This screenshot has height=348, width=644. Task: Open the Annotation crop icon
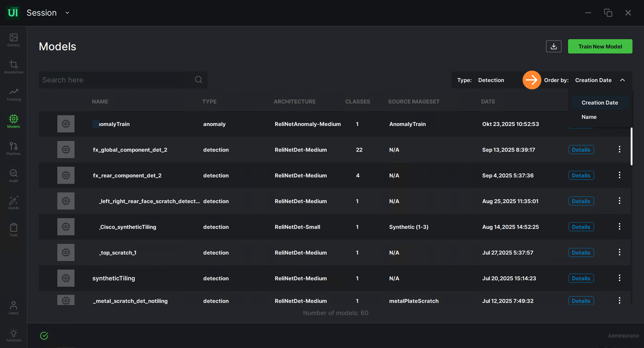pos(13,67)
